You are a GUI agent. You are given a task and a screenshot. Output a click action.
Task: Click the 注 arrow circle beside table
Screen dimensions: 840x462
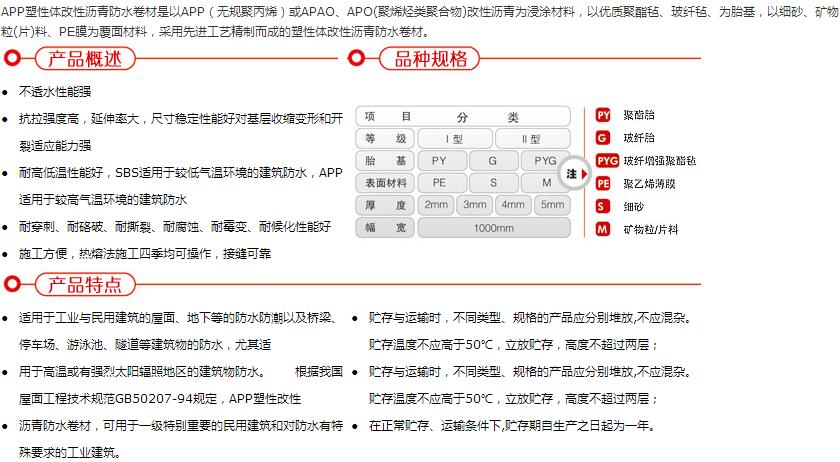click(x=573, y=172)
